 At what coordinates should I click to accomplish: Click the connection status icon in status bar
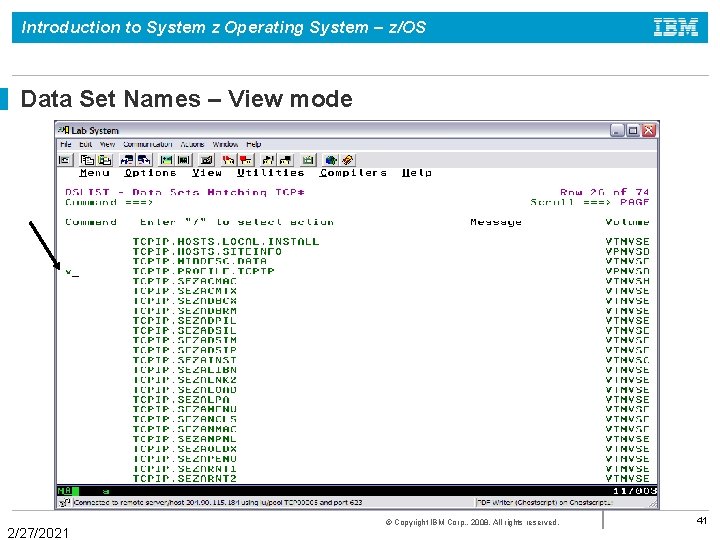(65, 502)
